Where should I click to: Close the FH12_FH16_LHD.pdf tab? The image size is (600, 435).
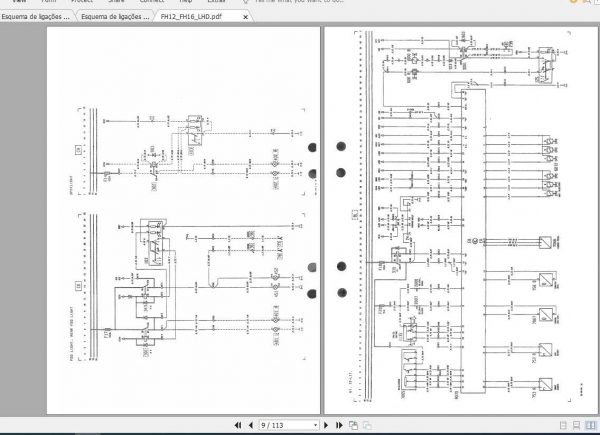point(246,17)
